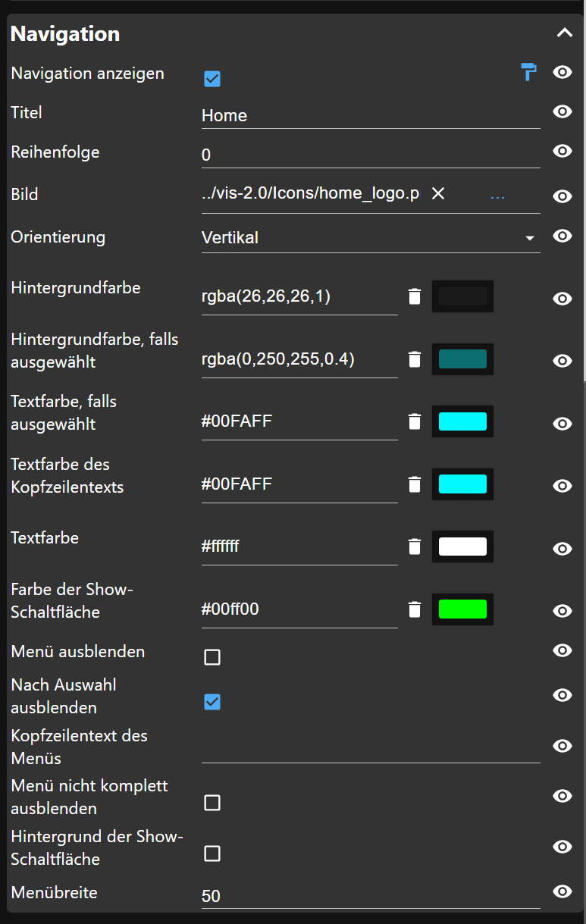
Task: Click the eye icon beside Titel
Action: click(562, 111)
